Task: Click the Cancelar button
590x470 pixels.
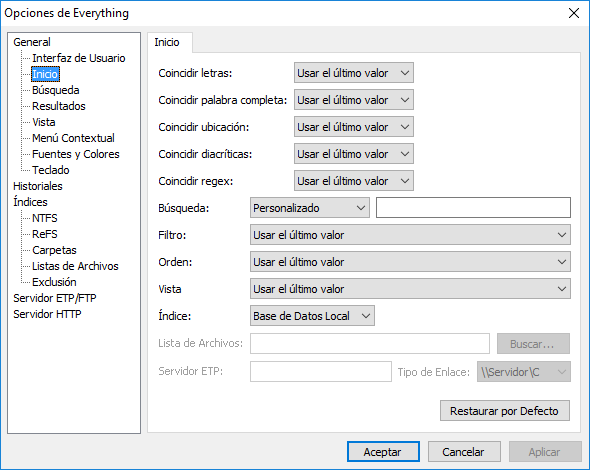Action: pyautogui.click(x=464, y=452)
